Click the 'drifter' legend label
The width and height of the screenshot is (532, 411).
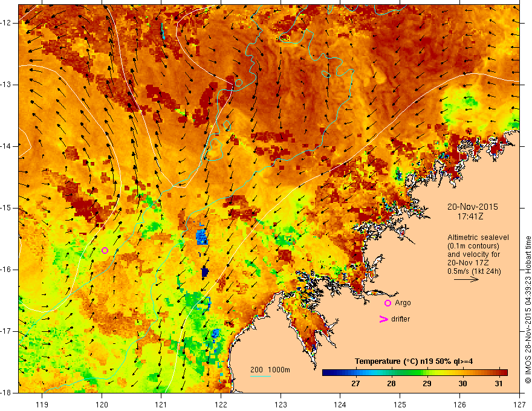click(400, 319)
